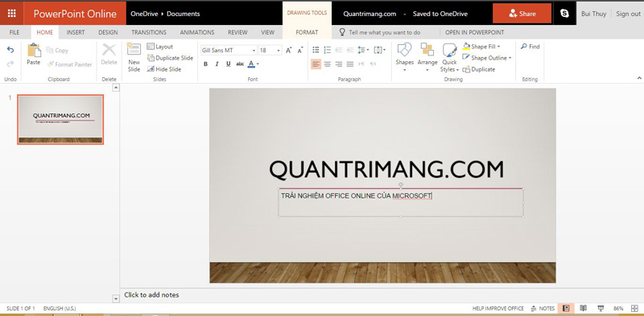
Task: Toggle left text alignment
Action: click(x=316, y=64)
